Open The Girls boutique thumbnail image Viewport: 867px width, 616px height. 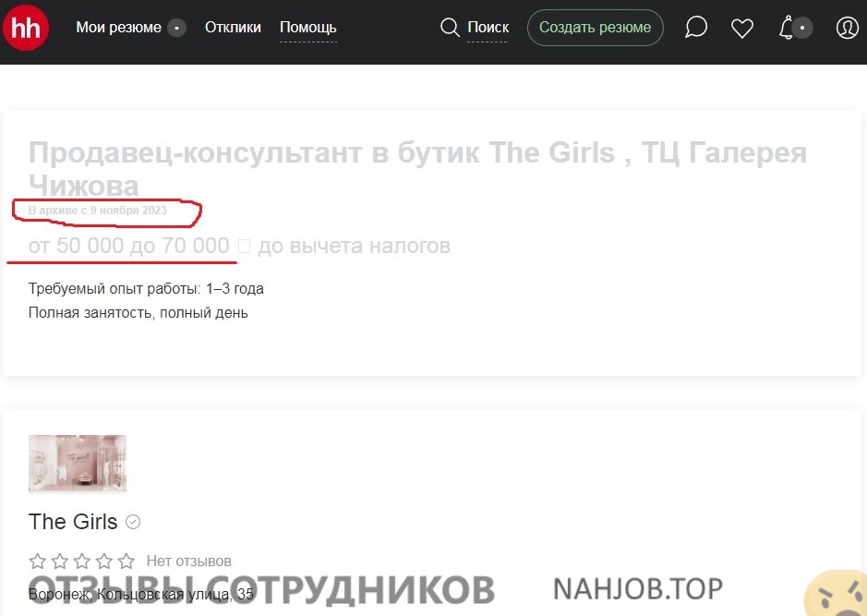click(x=78, y=464)
